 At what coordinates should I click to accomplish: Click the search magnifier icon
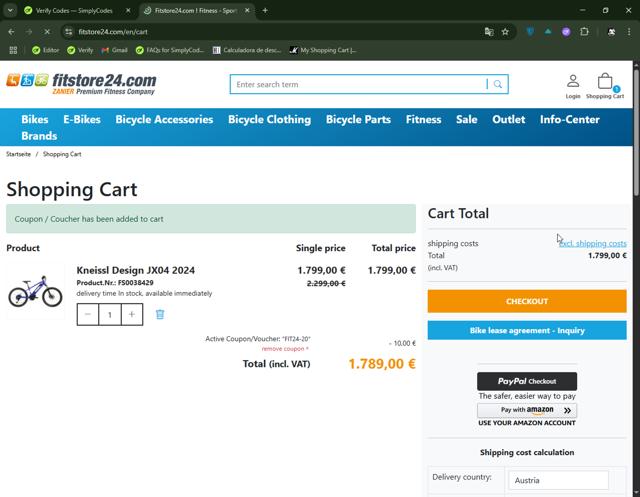point(498,84)
